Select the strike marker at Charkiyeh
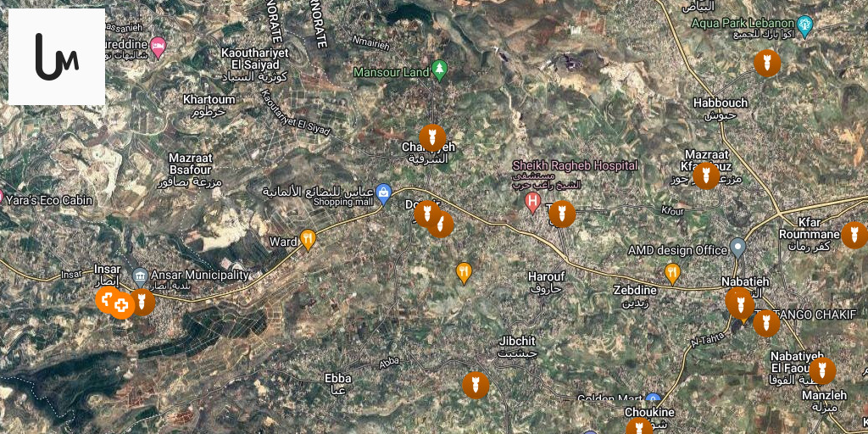868x434 pixels. pyautogui.click(x=432, y=138)
